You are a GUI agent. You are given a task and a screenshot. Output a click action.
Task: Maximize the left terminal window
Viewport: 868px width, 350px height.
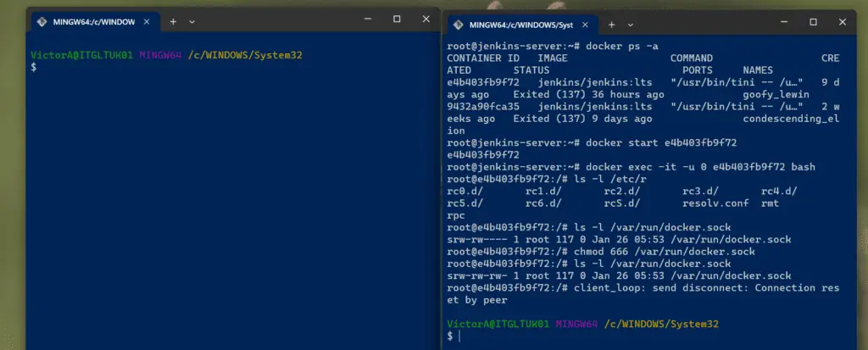397,19
